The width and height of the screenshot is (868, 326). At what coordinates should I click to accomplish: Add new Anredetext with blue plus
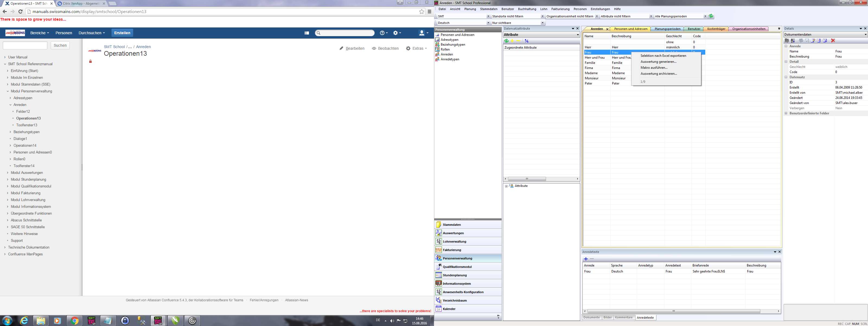point(586,259)
